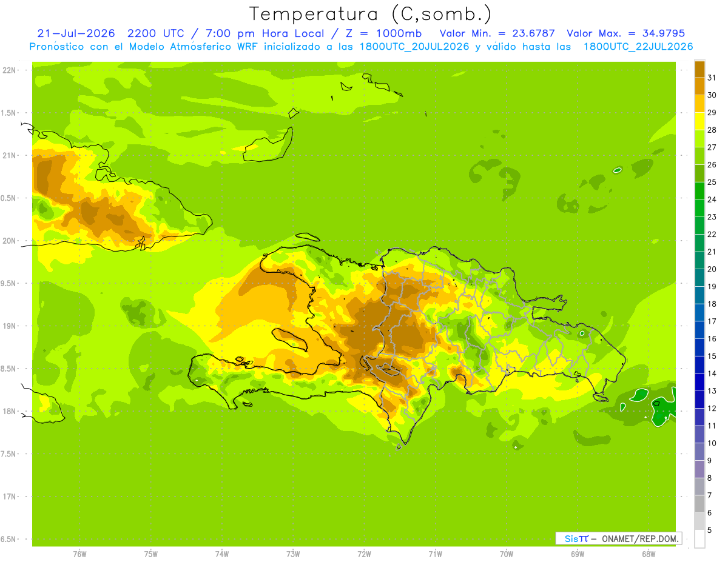
Task: Pick the orange colorbar segment between 30 and 31
Action: pos(699,86)
